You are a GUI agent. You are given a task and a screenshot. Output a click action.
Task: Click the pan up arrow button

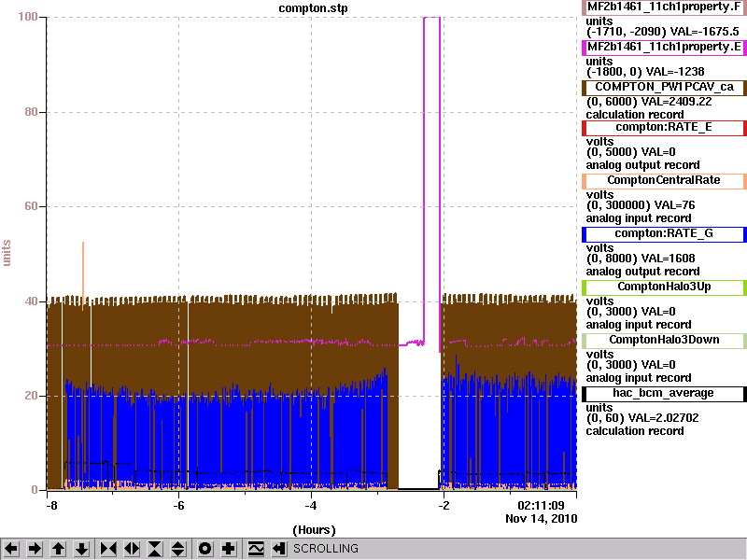(x=59, y=549)
